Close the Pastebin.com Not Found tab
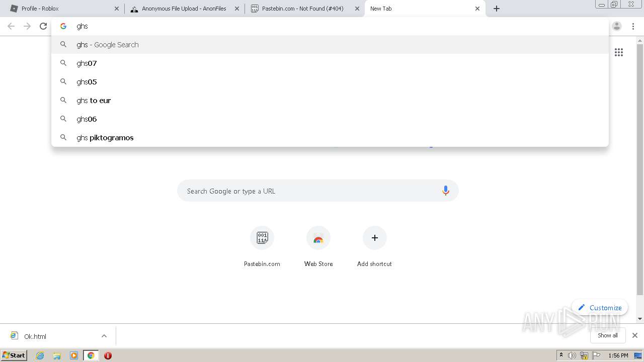 (x=357, y=9)
